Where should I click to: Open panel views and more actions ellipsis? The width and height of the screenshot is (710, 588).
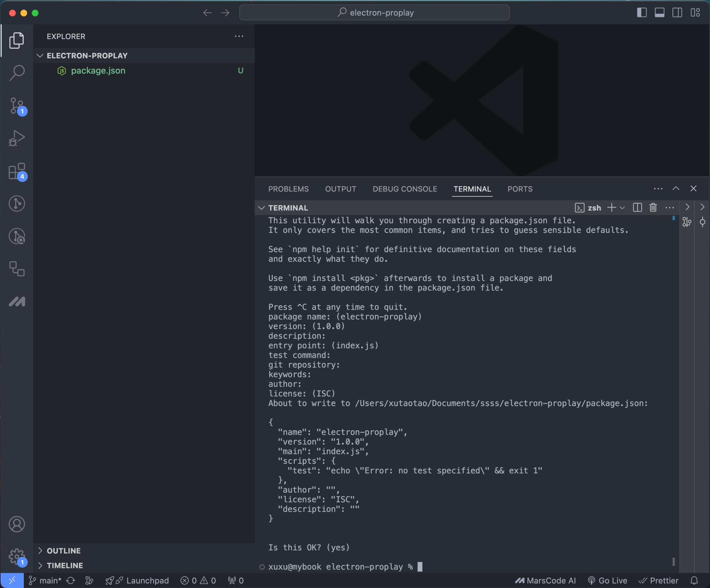[x=658, y=189]
